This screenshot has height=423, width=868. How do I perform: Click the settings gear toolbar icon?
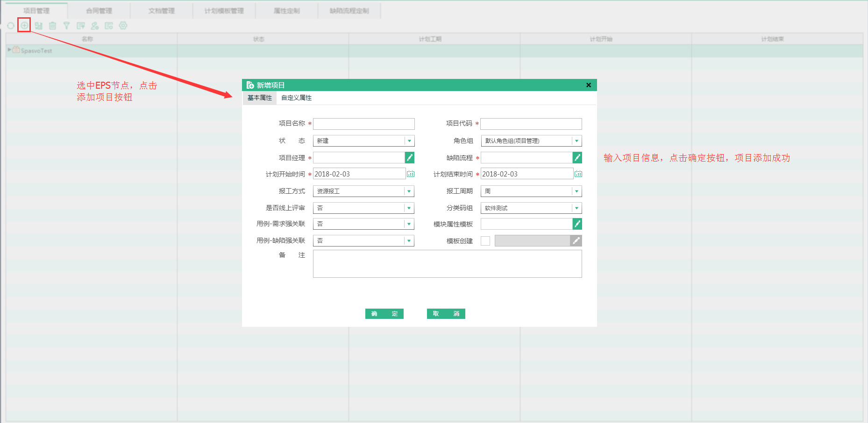pos(123,26)
